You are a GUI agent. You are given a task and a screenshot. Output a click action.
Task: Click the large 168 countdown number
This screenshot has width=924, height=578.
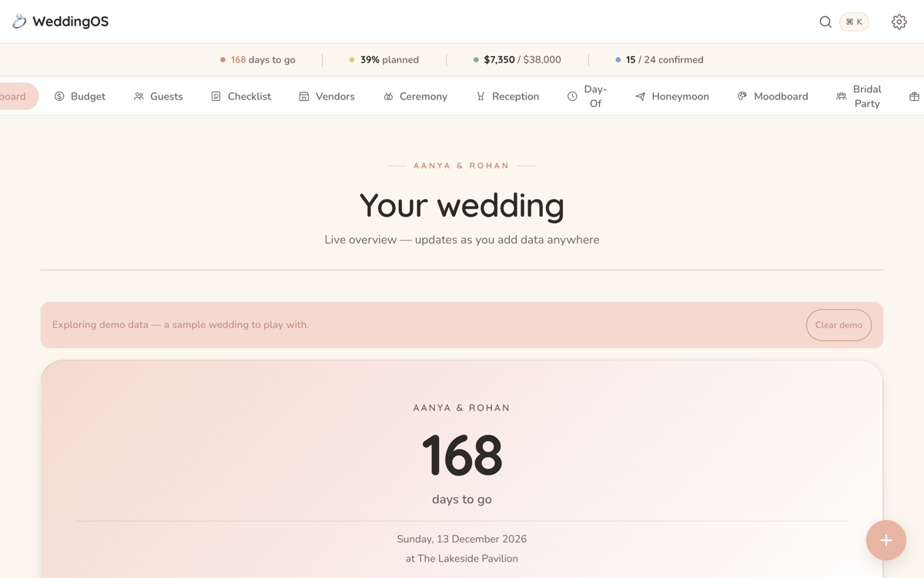(462, 455)
